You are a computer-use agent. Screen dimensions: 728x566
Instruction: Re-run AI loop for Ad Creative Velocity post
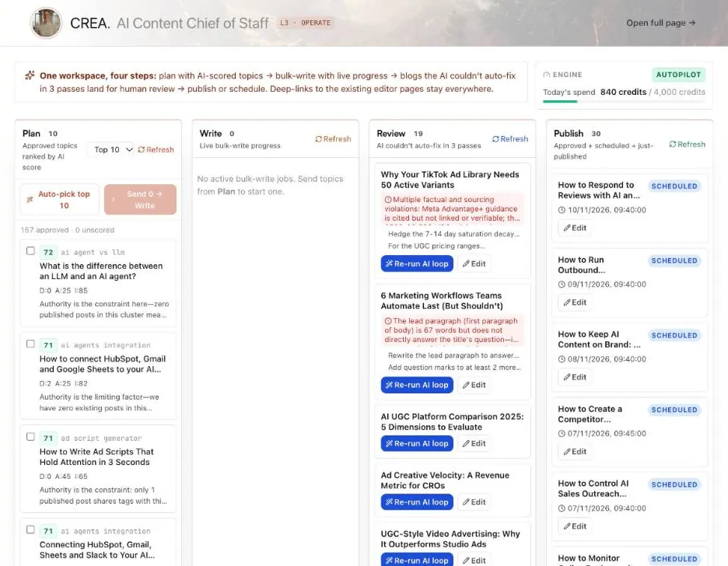point(417,501)
